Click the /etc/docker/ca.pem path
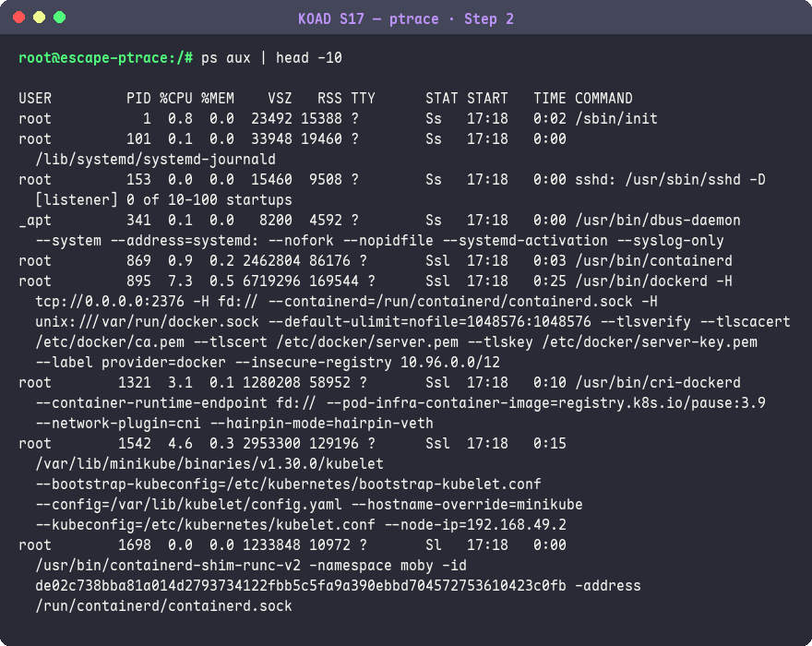Image resolution: width=812 pixels, height=646 pixels. click(110, 342)
